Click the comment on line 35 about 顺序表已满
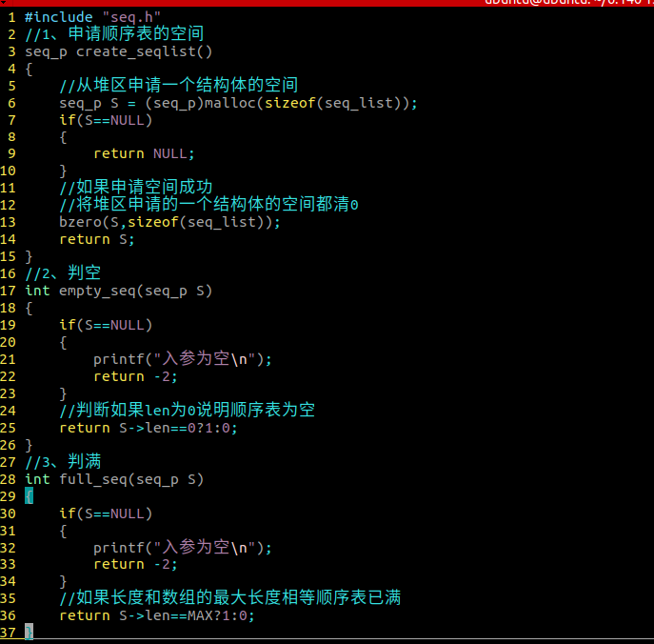 [229, 598]
